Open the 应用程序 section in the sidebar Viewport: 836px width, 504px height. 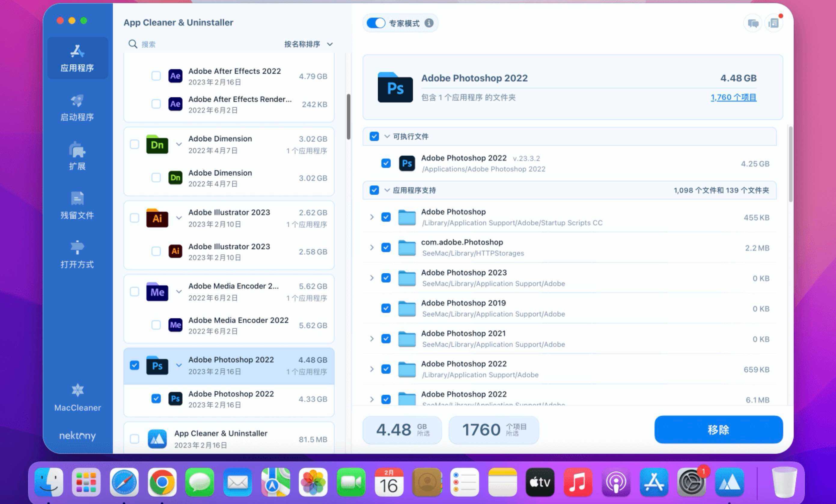click(77, 58)
